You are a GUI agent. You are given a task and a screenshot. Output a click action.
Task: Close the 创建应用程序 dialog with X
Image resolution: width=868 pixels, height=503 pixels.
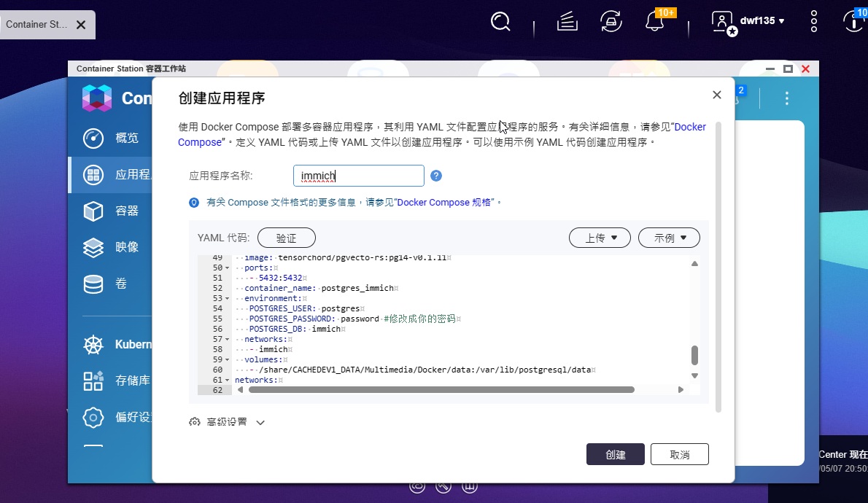tap(717, 95)
